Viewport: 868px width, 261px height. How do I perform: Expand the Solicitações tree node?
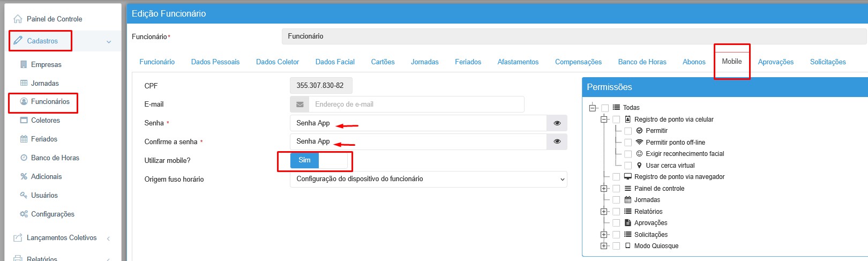(x=604, y=235)
